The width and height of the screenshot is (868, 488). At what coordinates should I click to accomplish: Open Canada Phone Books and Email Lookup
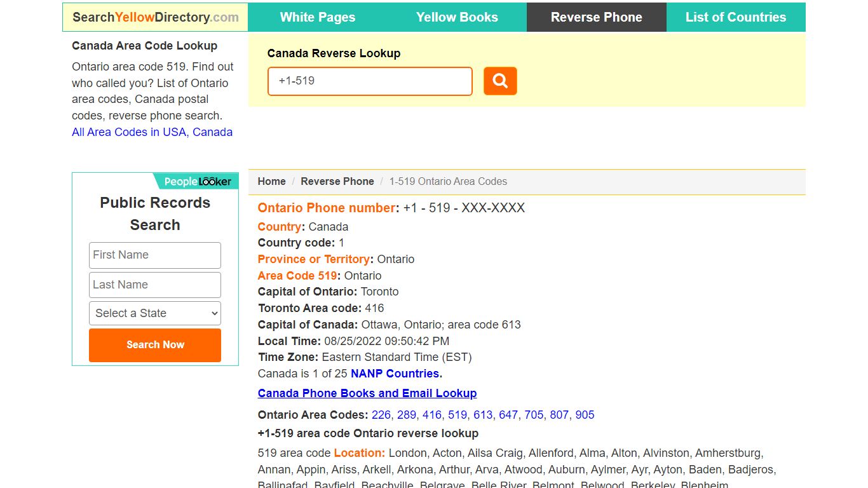(x=367, y=393)
